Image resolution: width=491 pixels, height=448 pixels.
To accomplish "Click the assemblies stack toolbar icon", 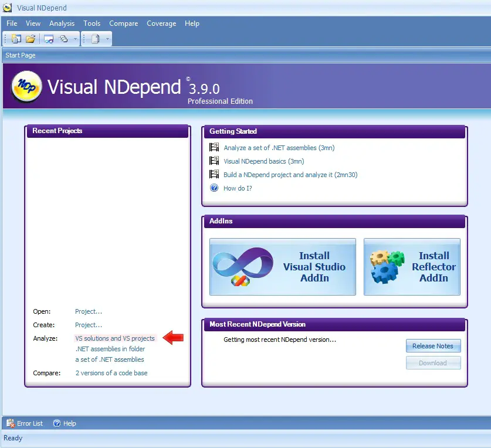I will tap(64, 39).
